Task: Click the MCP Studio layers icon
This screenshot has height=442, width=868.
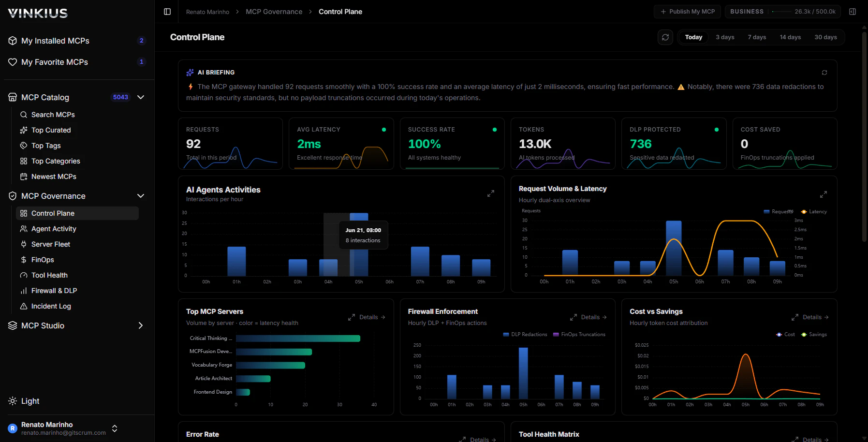Action: click(13, 325)
